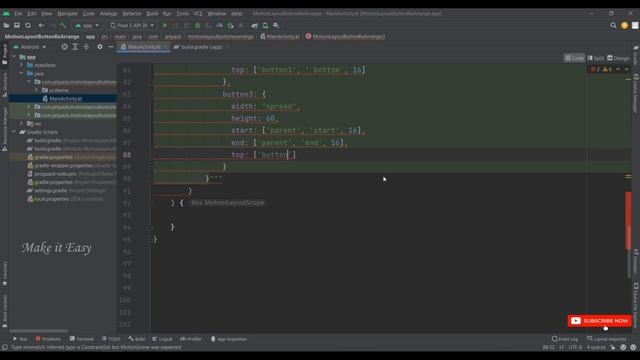
Task: Run the app with green play icon
Action: 165,25
